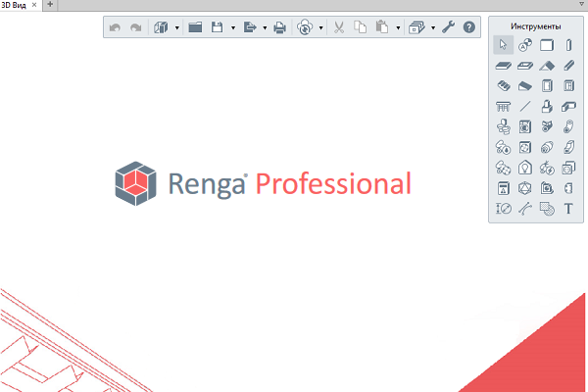Select the Pipe tool
Image resolution: width=588 pixels, height=392 pixels.
tap(568, 126)
